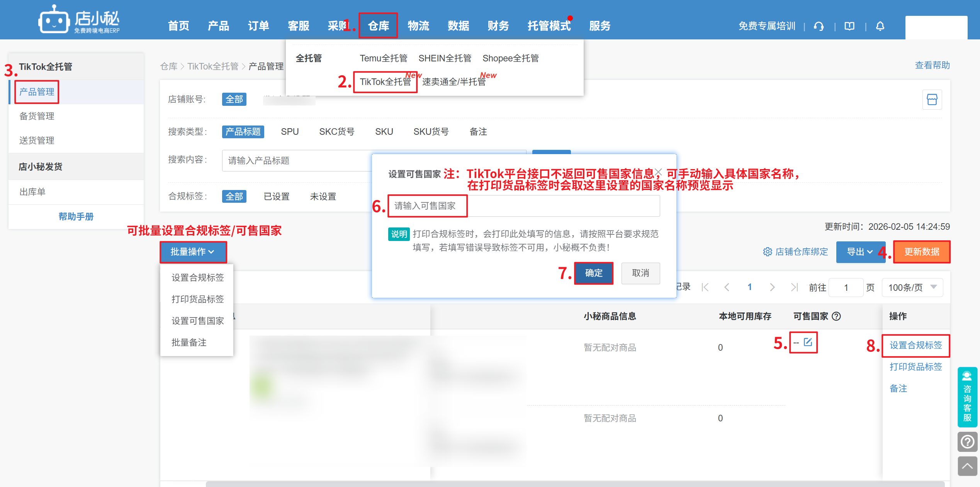Select 产品标题 search type
The image size is (980, 487).
coord(243,132)
